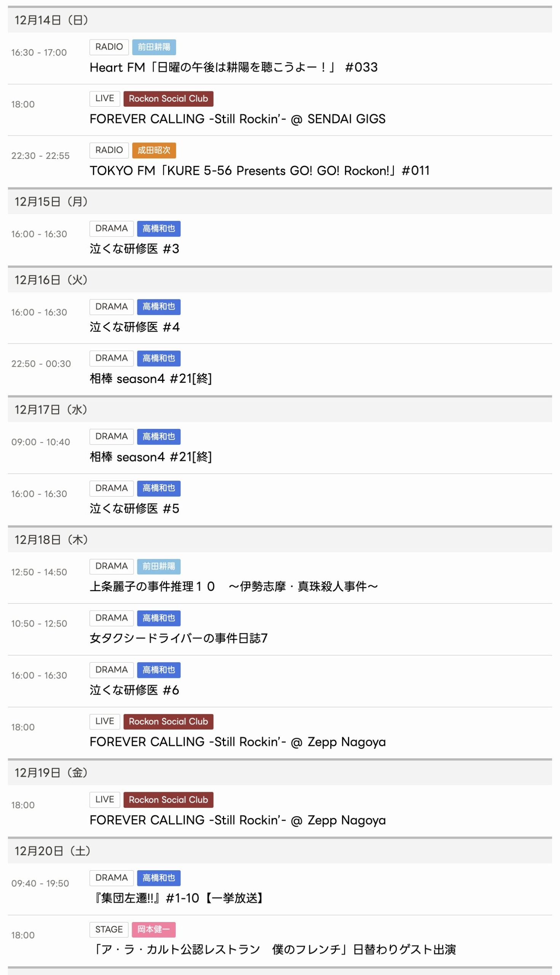Image resolution: width=560 pixels, height=975 pixels.
Task: Click the 高橋和也 tag on 泣くな研修医 #4
Action: point(159,307)
